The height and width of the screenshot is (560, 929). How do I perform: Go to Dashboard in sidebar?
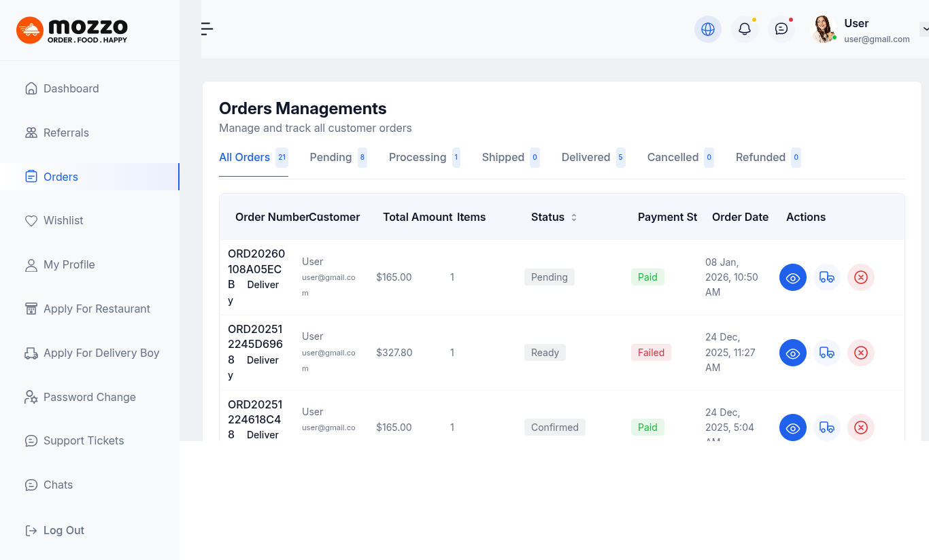(71, 88)
